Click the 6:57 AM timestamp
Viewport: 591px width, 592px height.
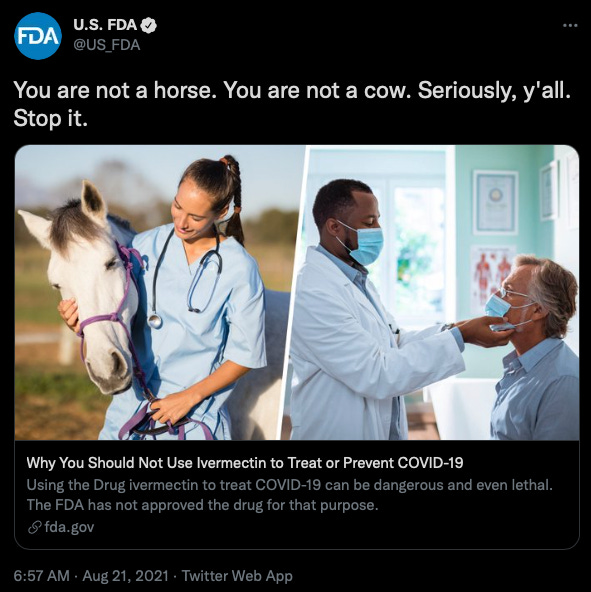(x=42, y=576)
